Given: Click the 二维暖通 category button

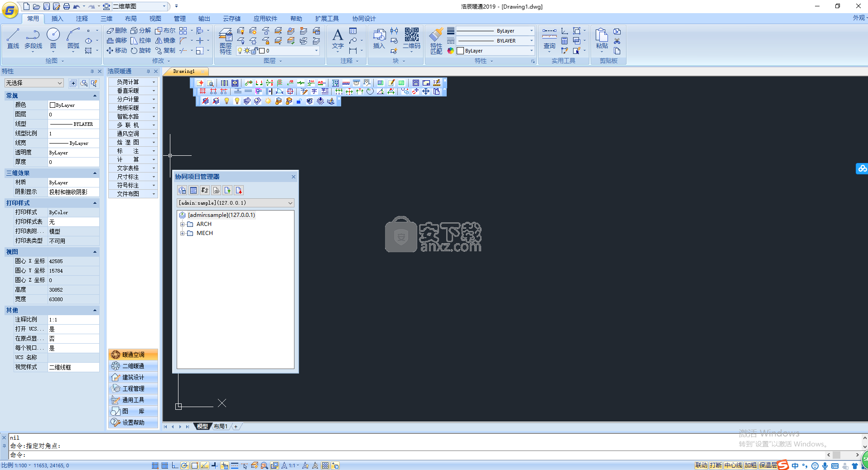Looking at the screenshot, I should (x=133, y=366).
